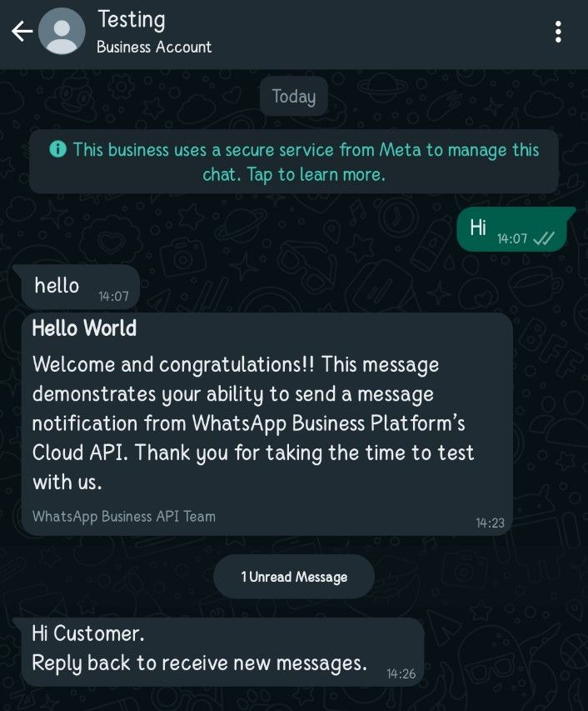
Task: Tap the WhatsApp Business API Team footer
Action: point(123,517)
